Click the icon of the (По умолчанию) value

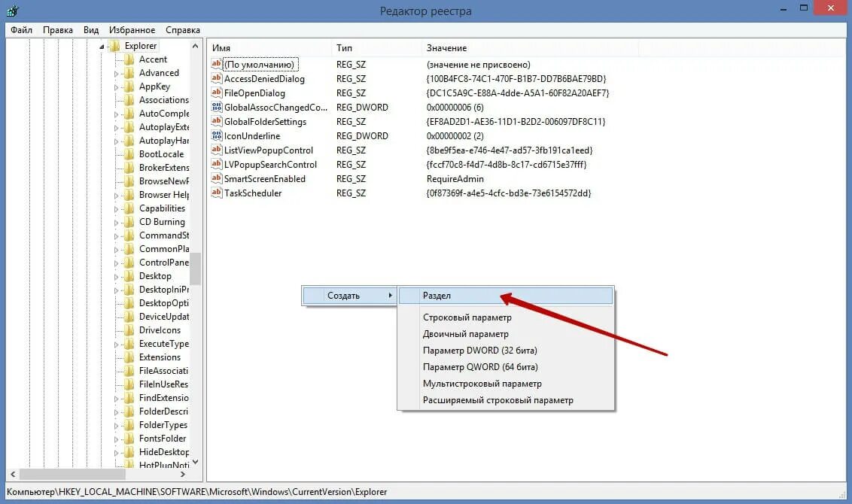pos(216,64)
